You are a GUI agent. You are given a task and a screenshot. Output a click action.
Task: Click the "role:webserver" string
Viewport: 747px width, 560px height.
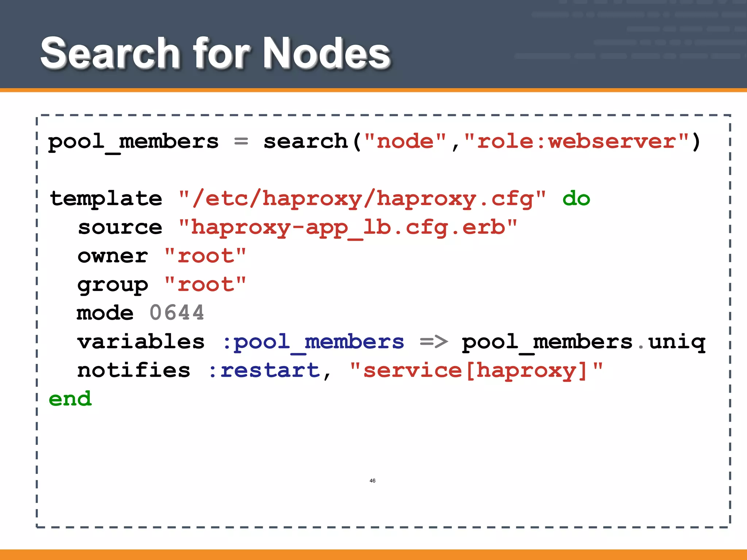click(x=576, y=141)
